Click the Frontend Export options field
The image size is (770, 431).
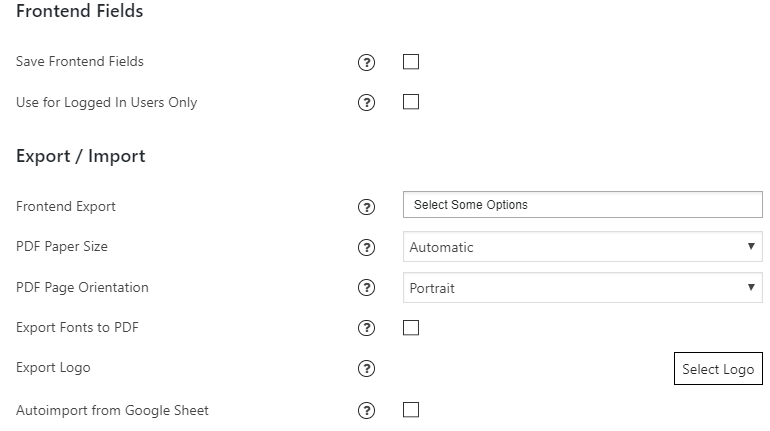coord(582,205)
